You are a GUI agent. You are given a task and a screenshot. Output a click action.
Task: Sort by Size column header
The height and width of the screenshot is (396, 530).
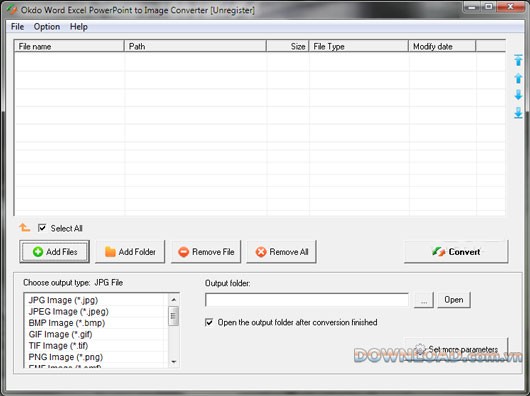pyautogui.click(x=288, y=46)
